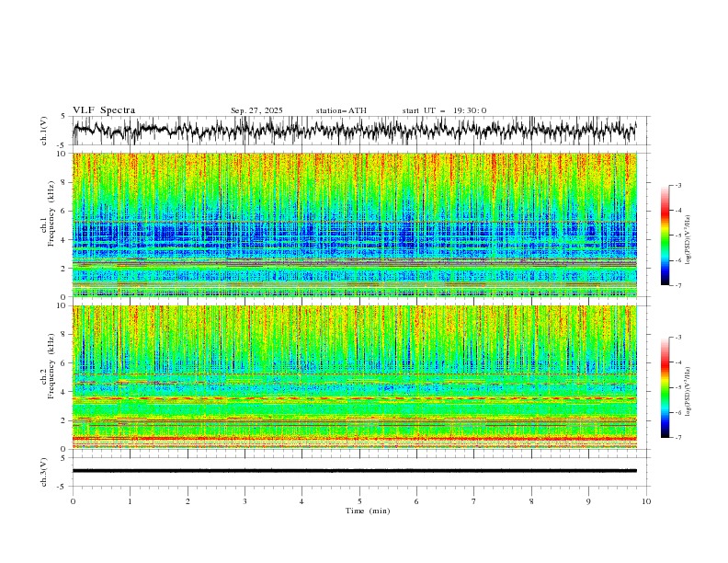
Task: Click the ch.3 flat black waveform trace
Action: pos(355,471)
